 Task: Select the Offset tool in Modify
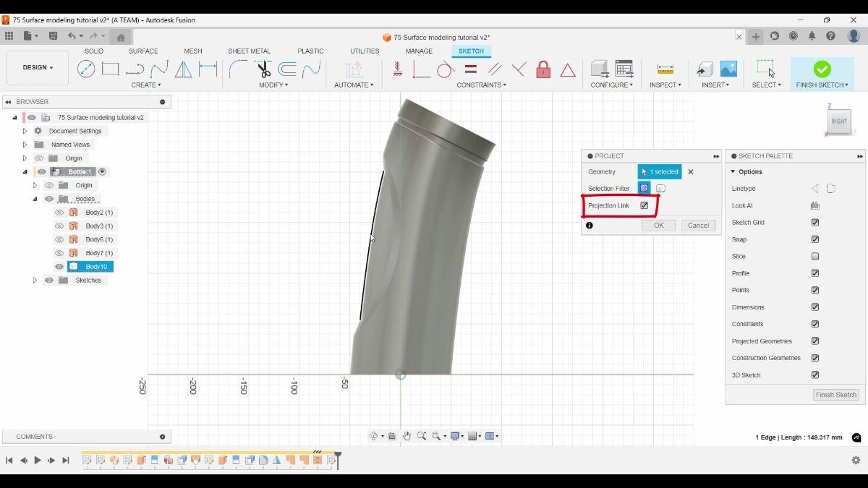(287, 69)
